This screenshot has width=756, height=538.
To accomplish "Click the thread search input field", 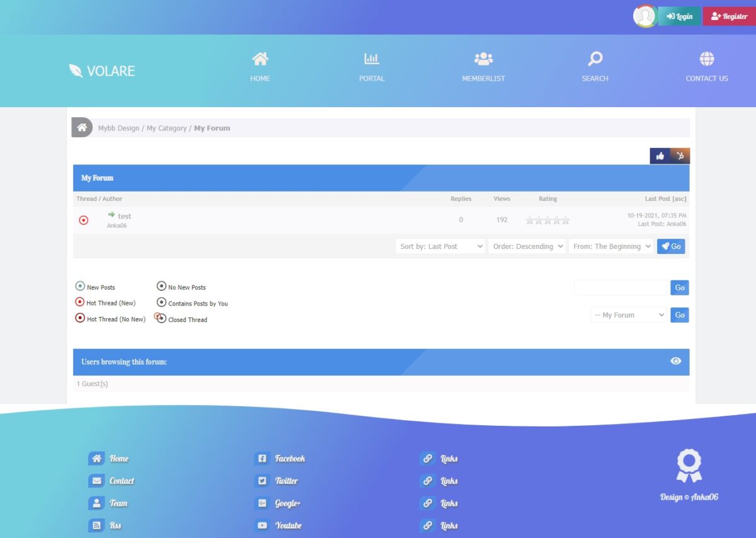I will pos(619,287).
